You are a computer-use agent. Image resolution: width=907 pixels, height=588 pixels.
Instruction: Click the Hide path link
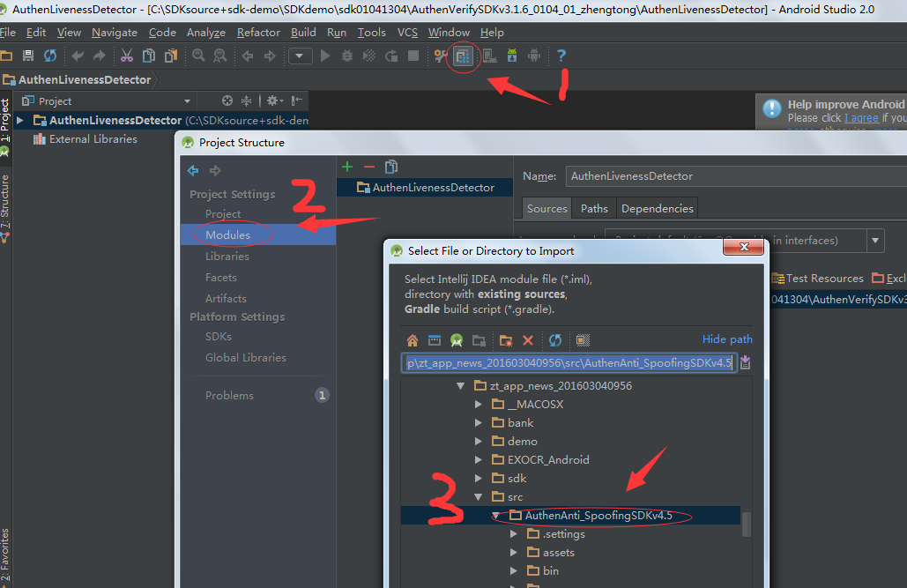[727, 339]
